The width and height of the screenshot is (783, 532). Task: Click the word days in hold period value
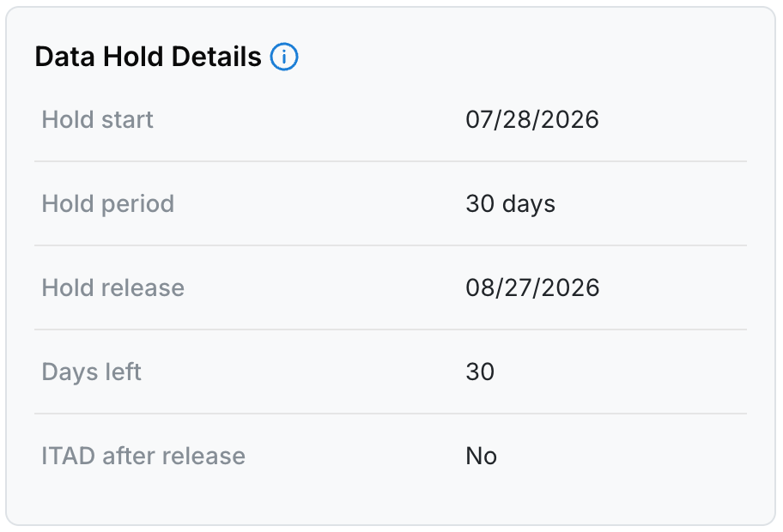pyautogui.click(x=529, y=204)
